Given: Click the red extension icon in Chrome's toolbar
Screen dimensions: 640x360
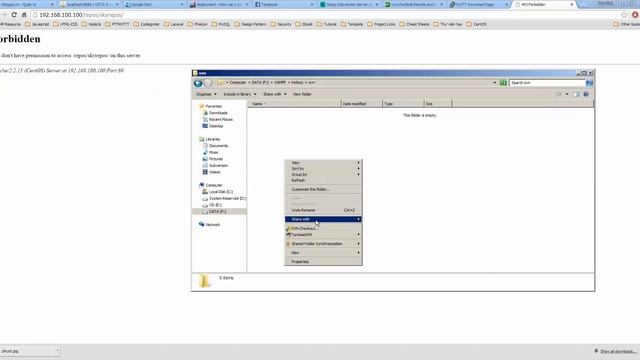Looking at the screenshot, I should (635, 15).
